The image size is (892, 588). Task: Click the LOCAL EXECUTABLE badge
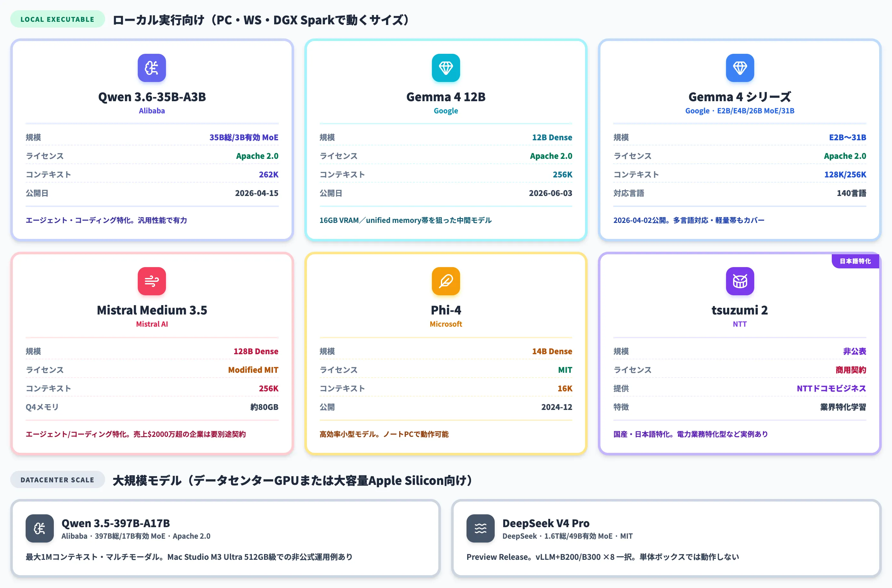(57, 19)
